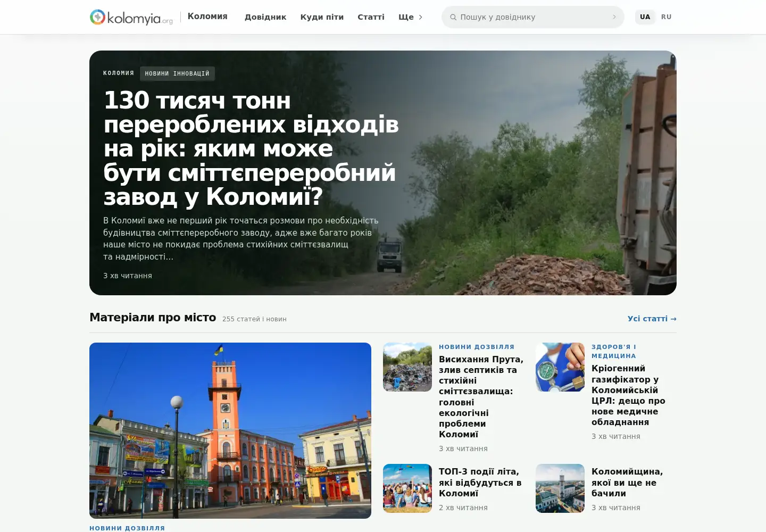Focus the Пошук у довіднику search field
This screenshot has width=766, height=532.
(533, 17)
